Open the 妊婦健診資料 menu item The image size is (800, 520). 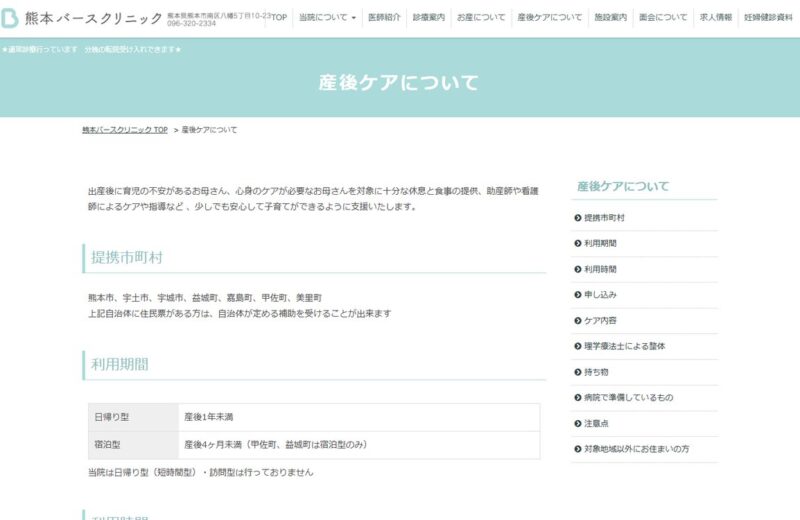[x=768, y=17]
